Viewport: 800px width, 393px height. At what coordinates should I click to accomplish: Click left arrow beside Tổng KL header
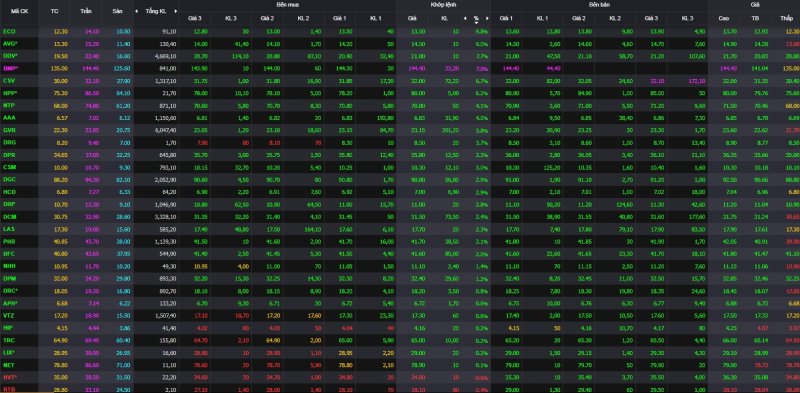click(x=136, y=11)
